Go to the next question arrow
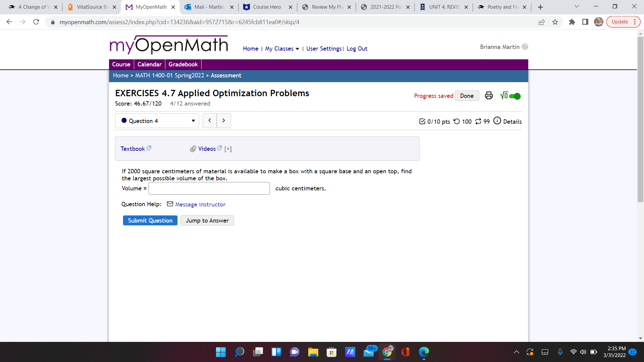The width and height of the screenshot is (644, 362). (x=224, y=121)
